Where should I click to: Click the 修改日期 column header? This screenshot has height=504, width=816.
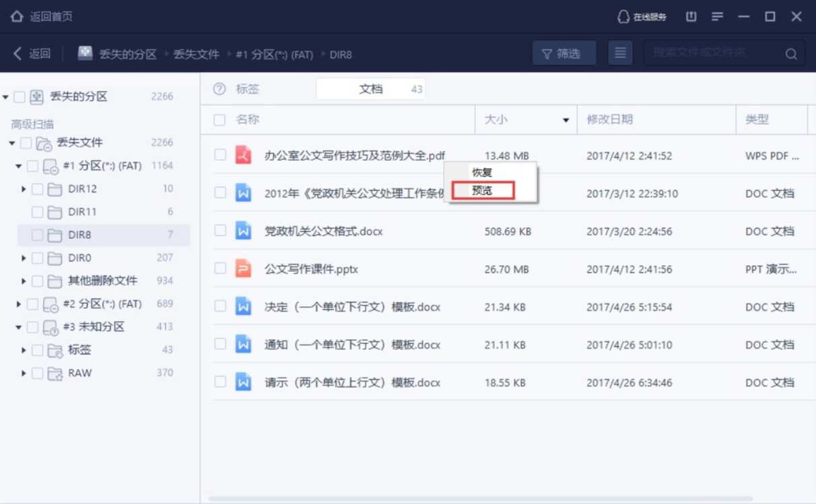pyautogui.click(x=609, y=119)
